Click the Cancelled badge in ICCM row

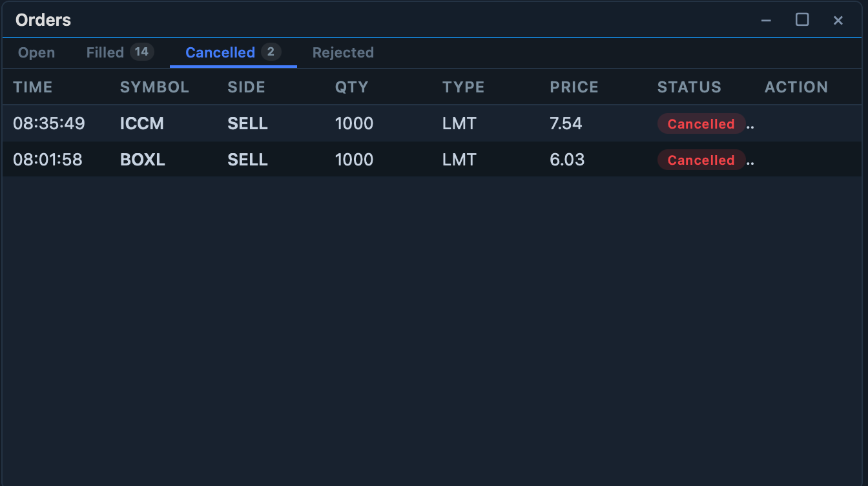701,123
